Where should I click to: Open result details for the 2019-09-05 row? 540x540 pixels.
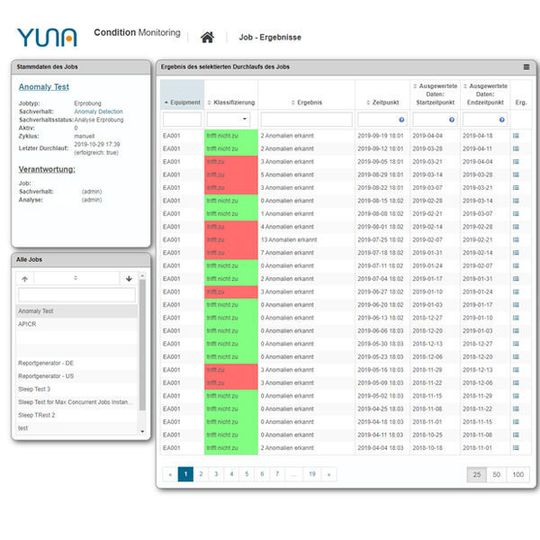point(516,162)
